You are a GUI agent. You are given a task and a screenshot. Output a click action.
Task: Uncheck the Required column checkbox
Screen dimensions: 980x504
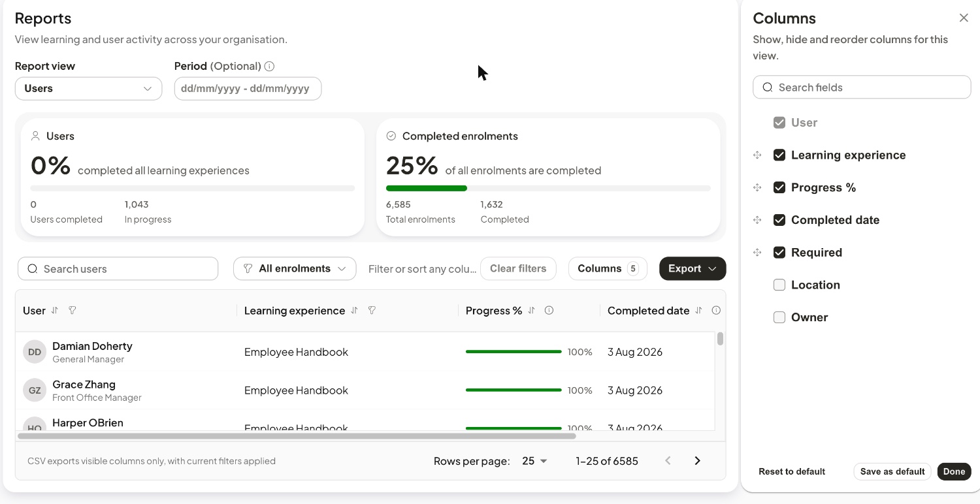click(779, 253)
